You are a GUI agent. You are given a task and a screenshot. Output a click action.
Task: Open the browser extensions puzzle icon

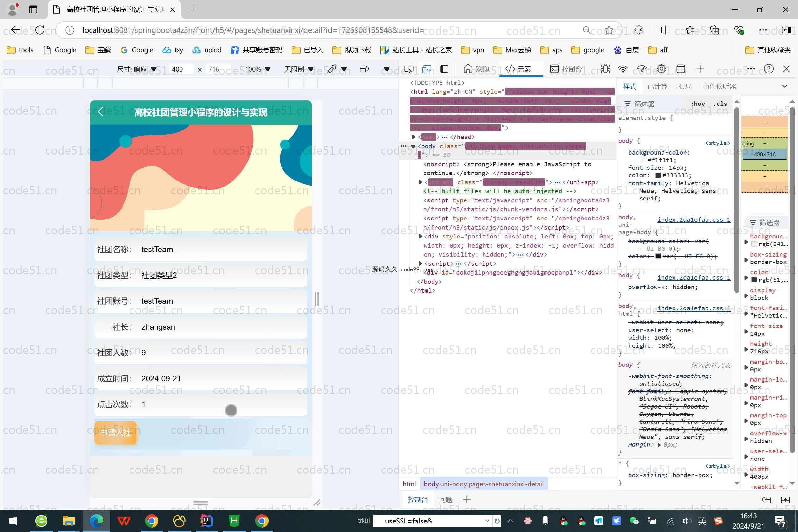pos(638,30)
